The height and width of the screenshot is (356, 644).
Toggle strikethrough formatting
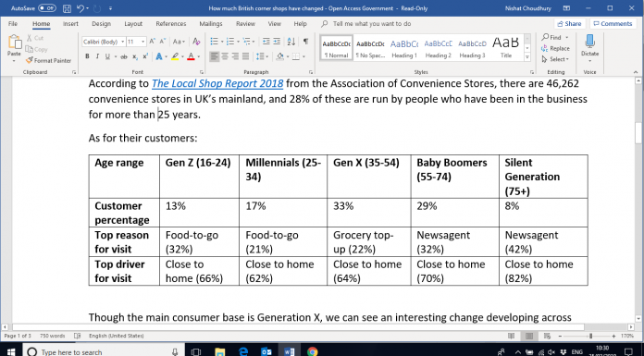(124, 56)
